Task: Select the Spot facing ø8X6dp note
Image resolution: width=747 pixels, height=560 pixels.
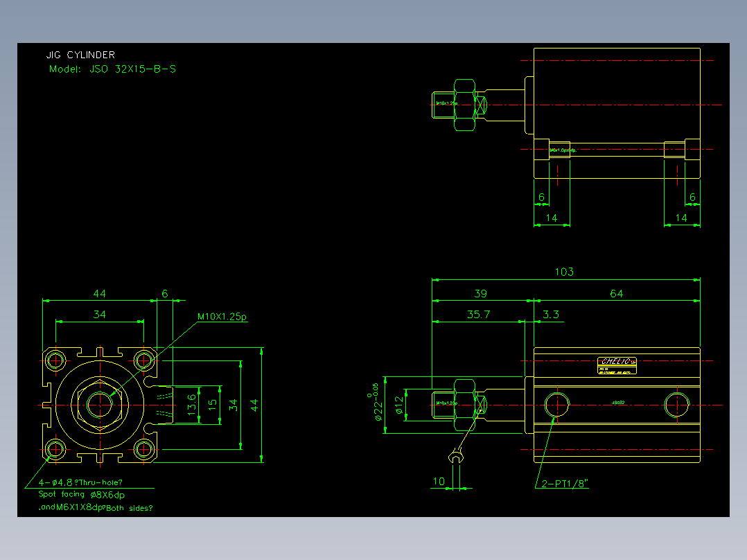Action: click(x=82, y=495)
